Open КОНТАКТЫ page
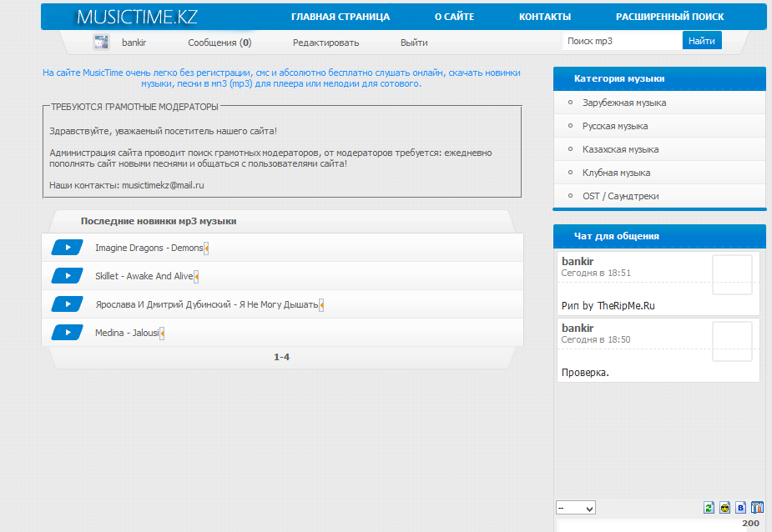772x532 pixels. coord(544,17)
